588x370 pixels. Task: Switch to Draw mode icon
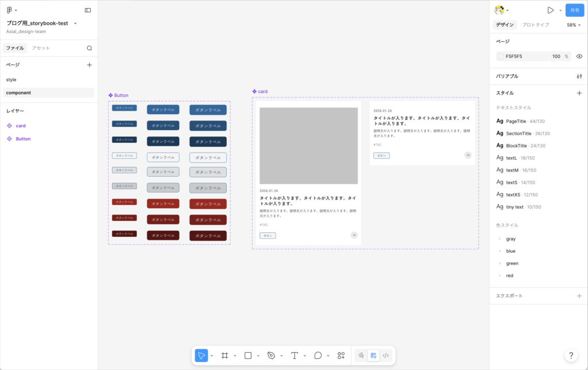(x=361, y=356)
